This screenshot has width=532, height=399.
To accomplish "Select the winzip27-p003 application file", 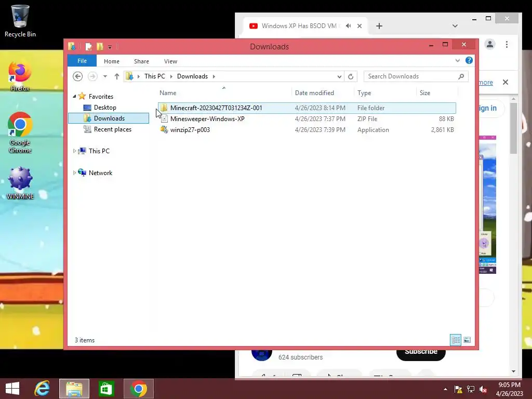I will tap(307, 129).
